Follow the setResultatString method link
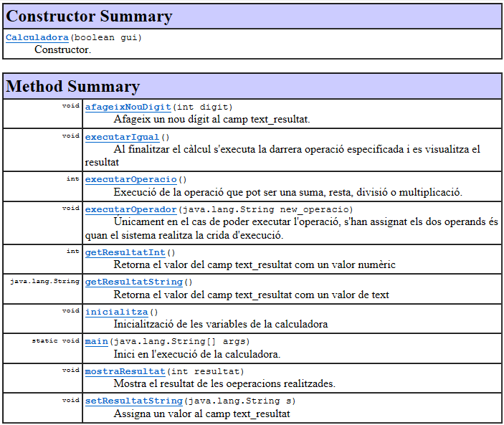Screen dimensions: 504x425 tap(133, 401)
